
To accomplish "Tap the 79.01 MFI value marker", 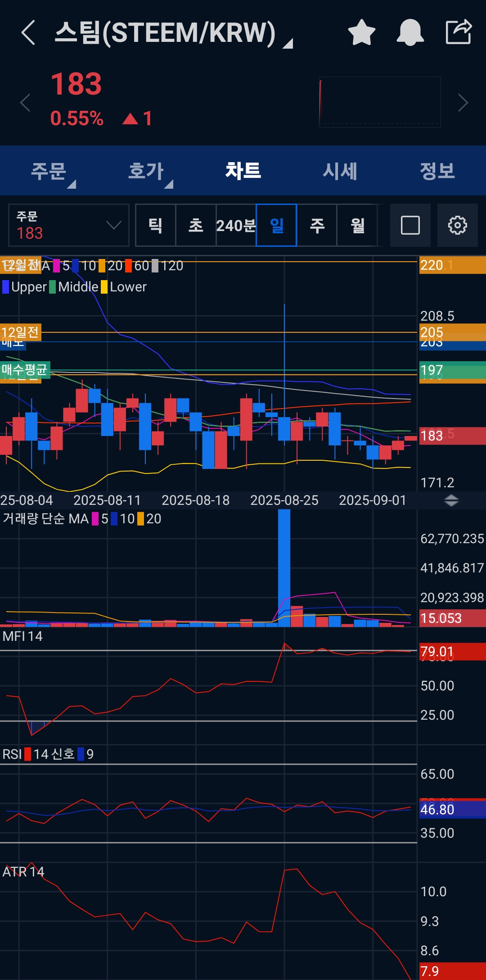I will (x=452, y=651).
